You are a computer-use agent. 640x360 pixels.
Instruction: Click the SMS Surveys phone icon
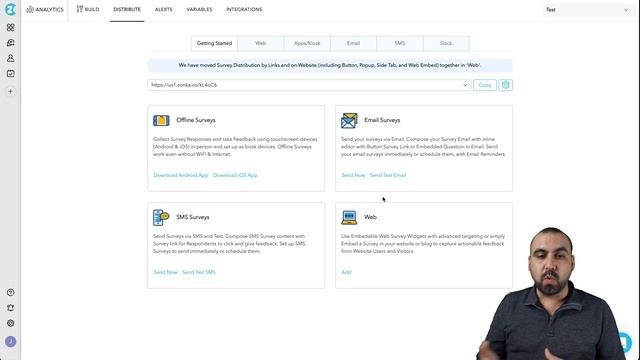tap(161, 218)
